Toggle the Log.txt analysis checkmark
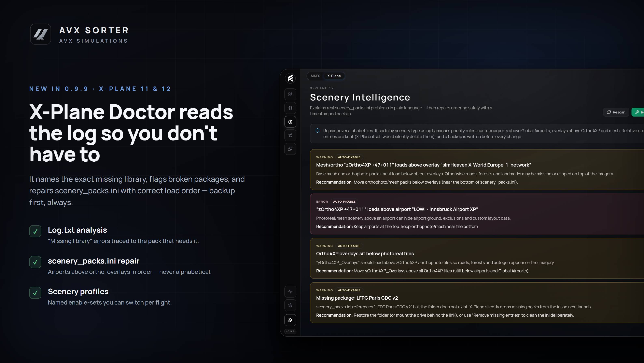The width and height of the screenshot is (644, 363). pos(35,231)
